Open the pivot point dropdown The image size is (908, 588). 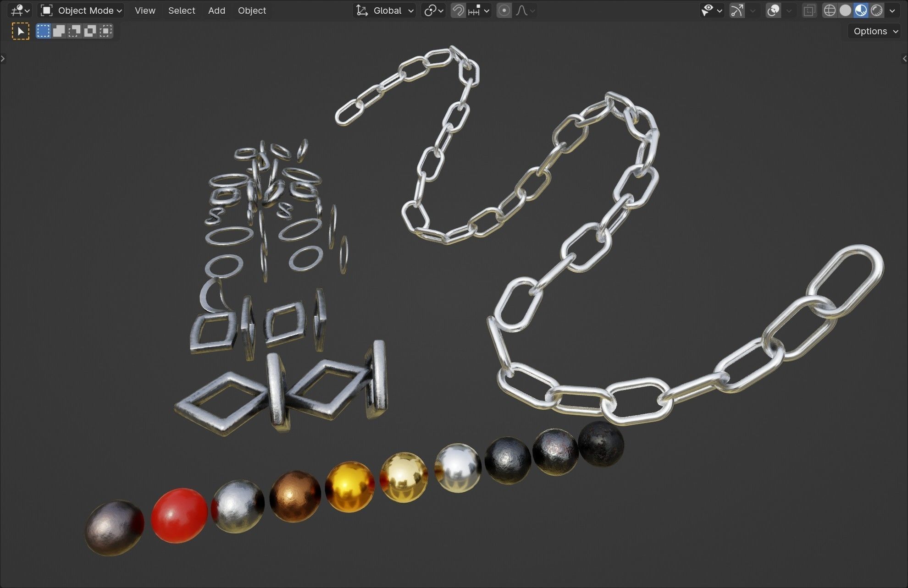click(433, 10)
